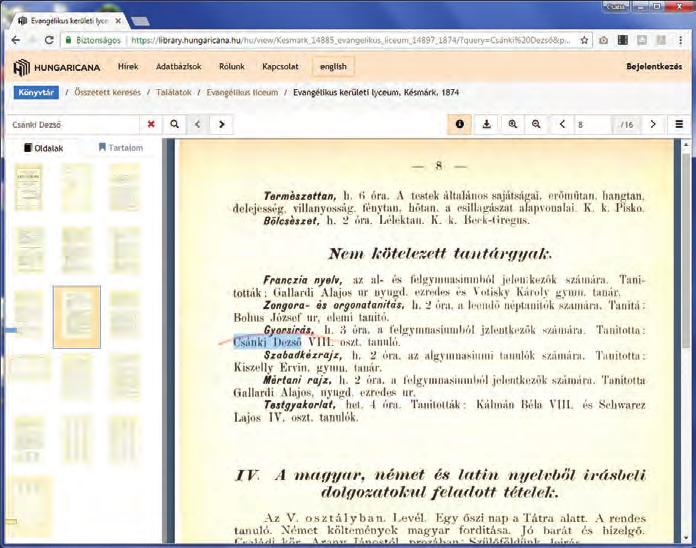Open the viewer hamburger menu

(679, 124)
